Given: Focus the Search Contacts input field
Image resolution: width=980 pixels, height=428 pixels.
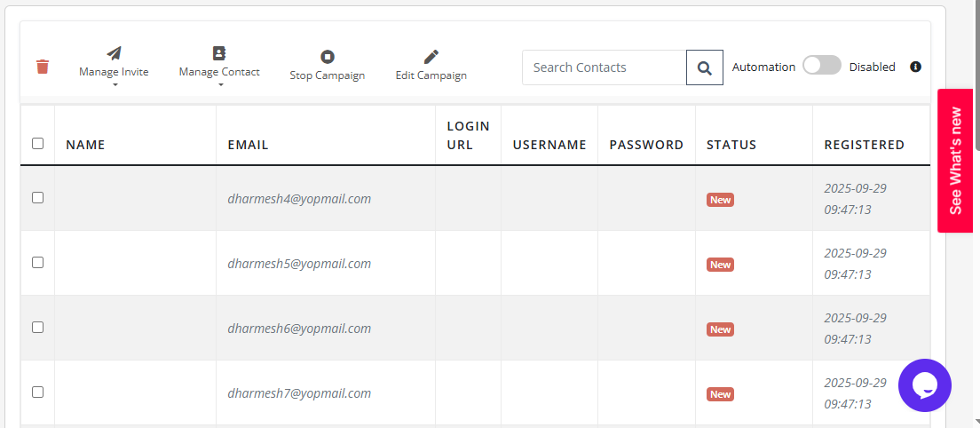Looking at the screenshot, I should coord(604,67).
